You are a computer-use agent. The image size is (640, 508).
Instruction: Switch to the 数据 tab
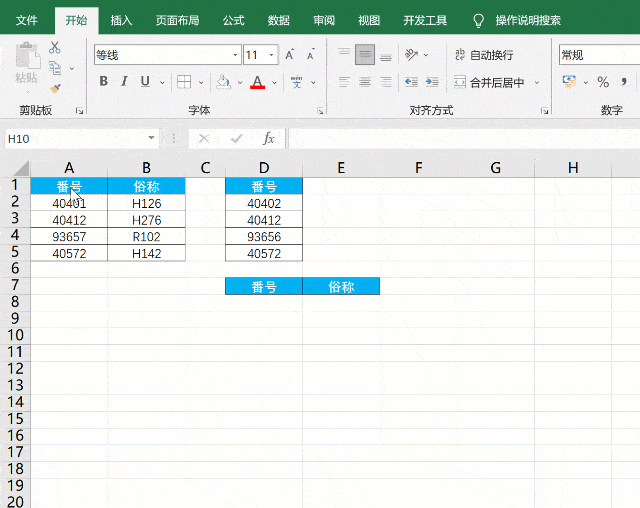[x=278, y=20]
